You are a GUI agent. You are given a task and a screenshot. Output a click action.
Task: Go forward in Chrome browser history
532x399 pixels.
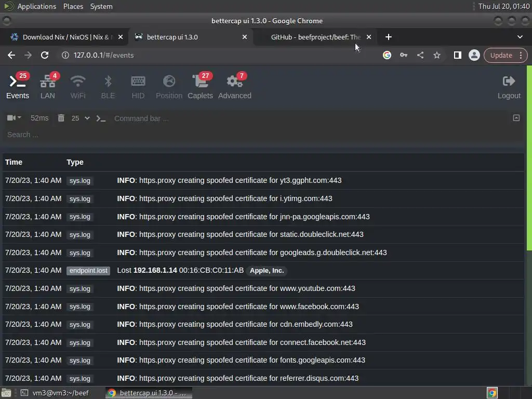pyautogui.click(x=28, y=55)
